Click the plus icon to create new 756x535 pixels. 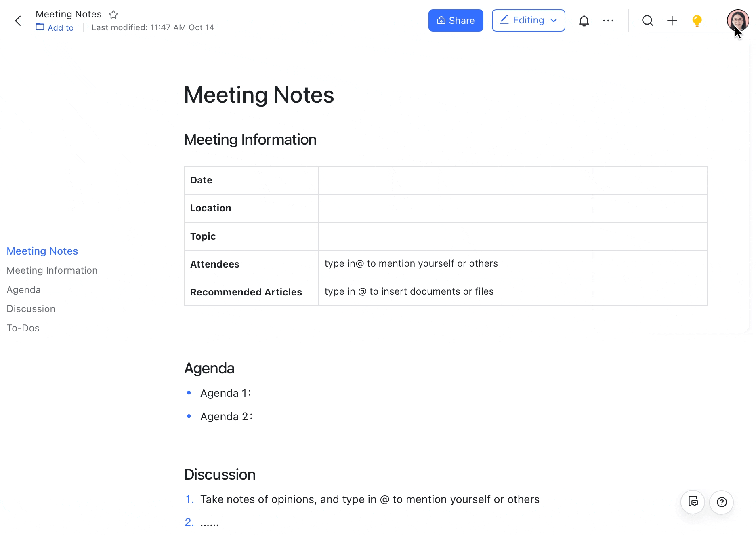coord(672,21)
